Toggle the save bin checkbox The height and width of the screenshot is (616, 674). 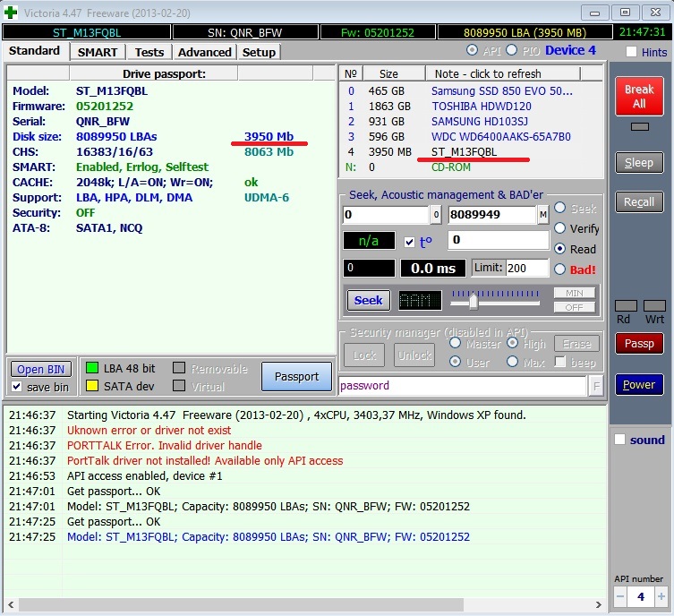click(x=17, y=387)
